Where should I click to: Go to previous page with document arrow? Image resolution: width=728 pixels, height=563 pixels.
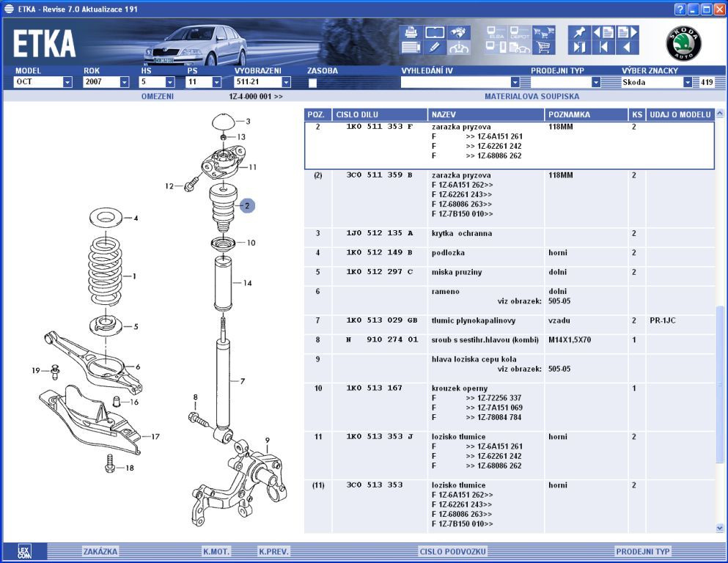click(602, 32)
